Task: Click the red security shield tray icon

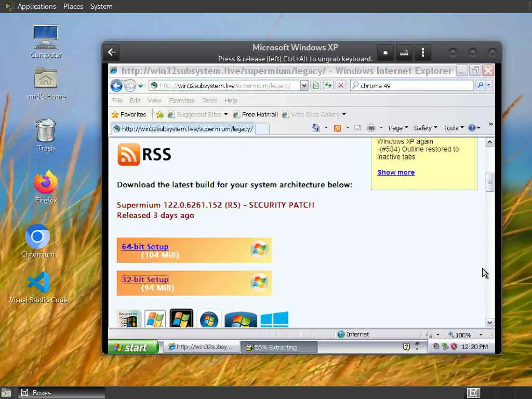Action: 454,347
